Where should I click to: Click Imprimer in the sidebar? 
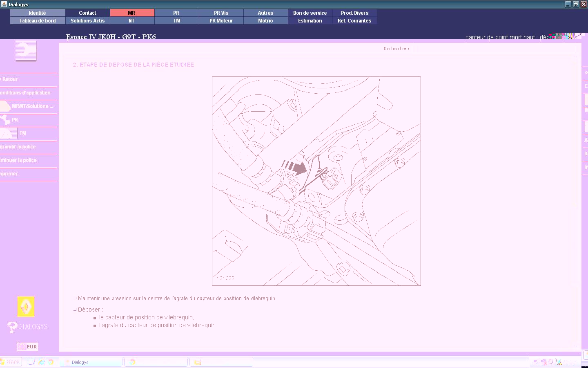[9, 174]
